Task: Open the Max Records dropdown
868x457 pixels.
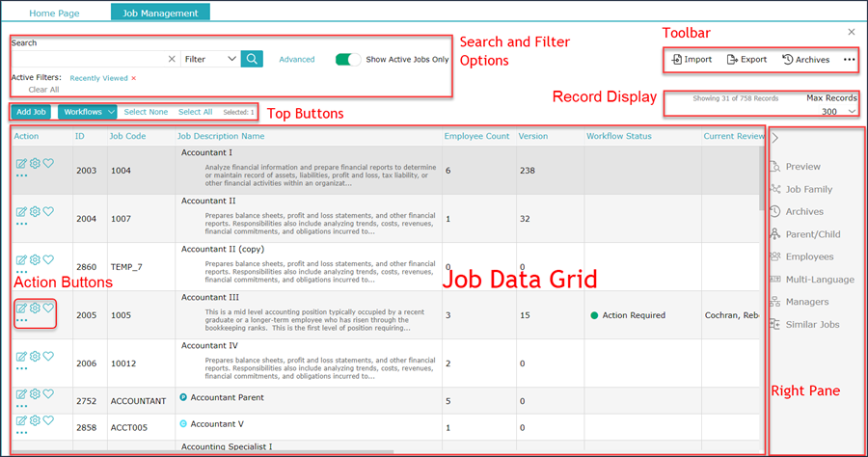Action: click(838, 112)
